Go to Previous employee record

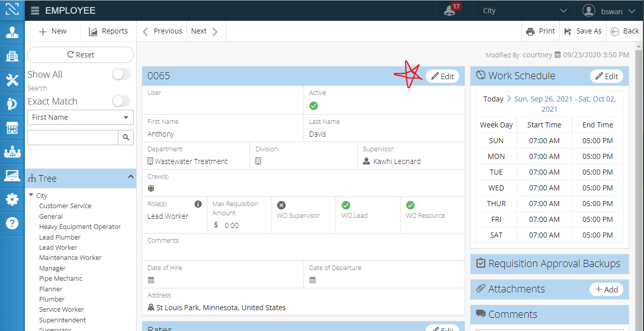tap(162, 31)
